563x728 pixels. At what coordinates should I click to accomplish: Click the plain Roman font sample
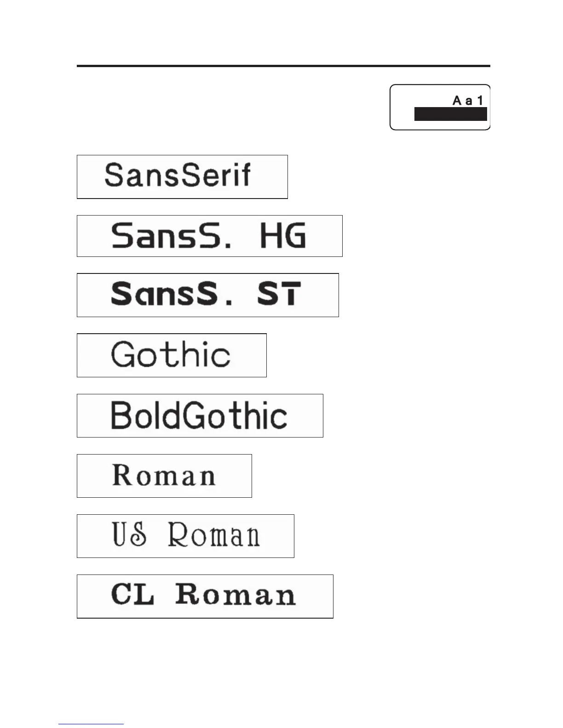(x=164, y=476)
